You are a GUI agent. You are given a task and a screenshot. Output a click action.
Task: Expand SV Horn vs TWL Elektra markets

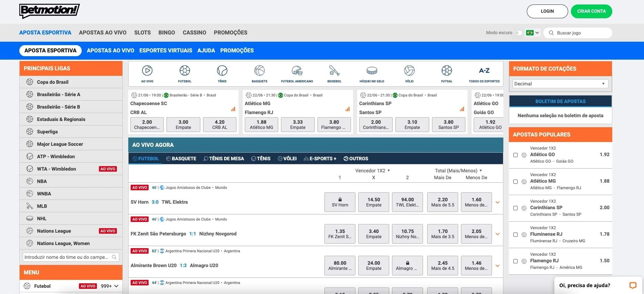click(x=497, y=202)
